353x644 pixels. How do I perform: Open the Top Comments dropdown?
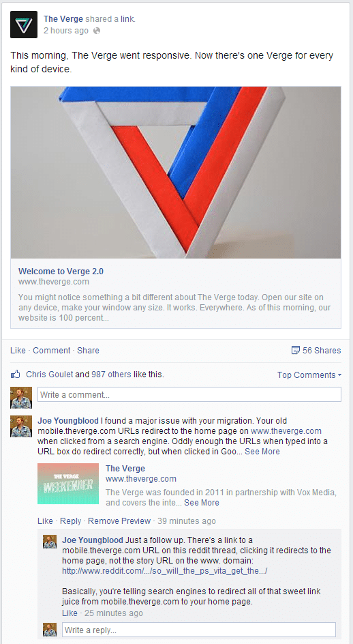pyautogui.click(x=309, y=375)
